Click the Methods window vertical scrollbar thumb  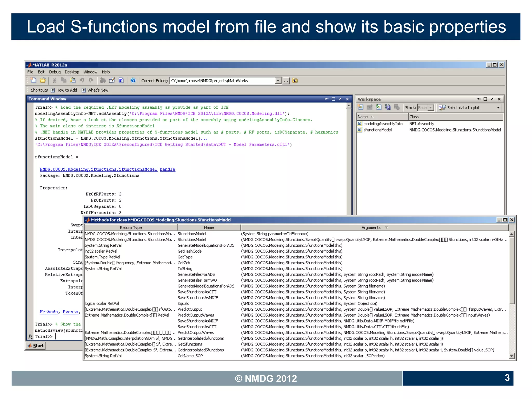coord(511,270)
